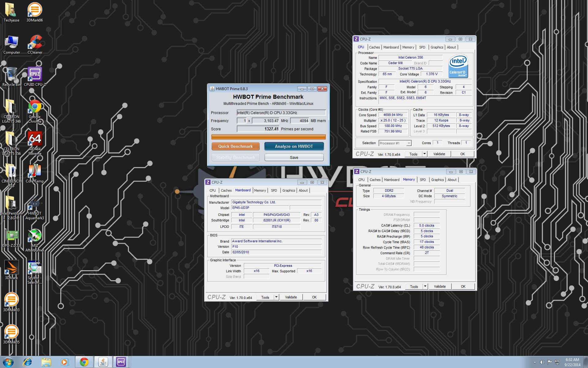Expand Tools dropdown arrow in Mainboard window
Image resolution: width=588 pixels, height=368 pixels.
[x=276, y=297]
